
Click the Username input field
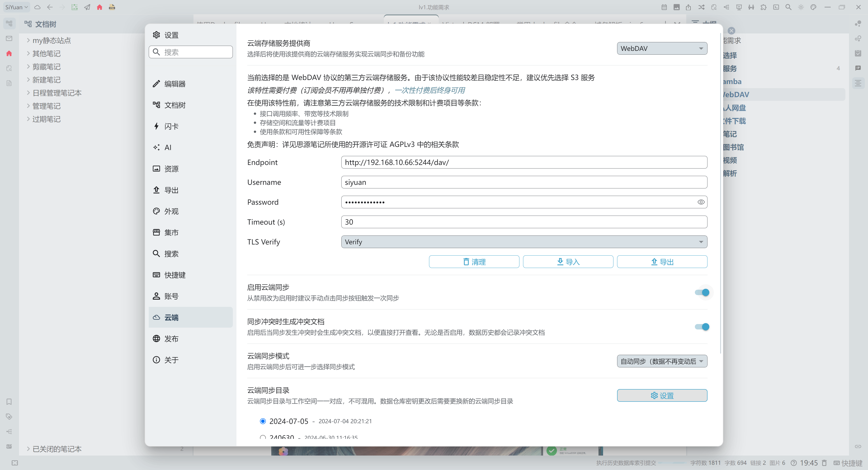point(524,182)
